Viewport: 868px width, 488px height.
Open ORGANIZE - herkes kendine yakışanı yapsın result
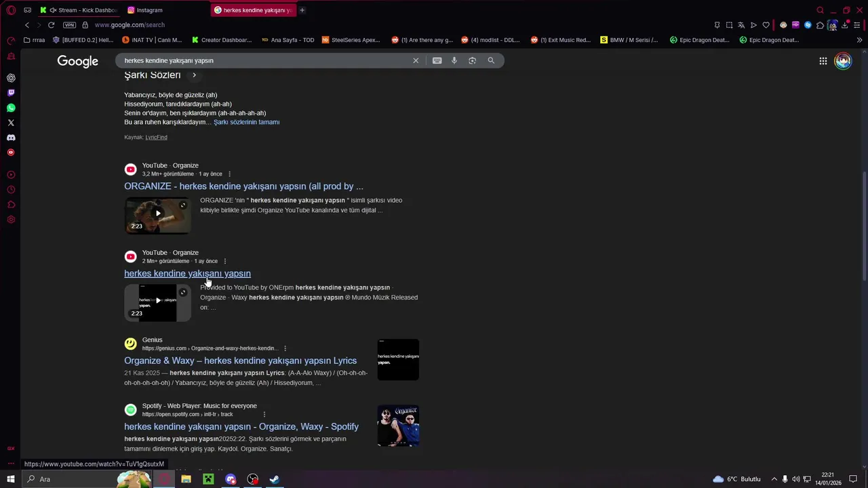(x=243, y=186)
